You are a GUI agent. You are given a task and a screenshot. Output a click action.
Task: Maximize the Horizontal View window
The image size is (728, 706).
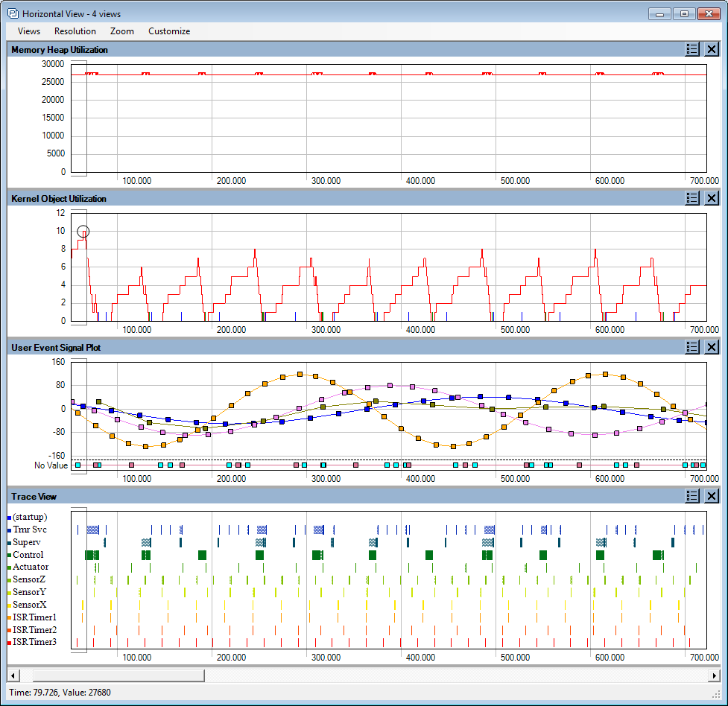pos(684,14)
